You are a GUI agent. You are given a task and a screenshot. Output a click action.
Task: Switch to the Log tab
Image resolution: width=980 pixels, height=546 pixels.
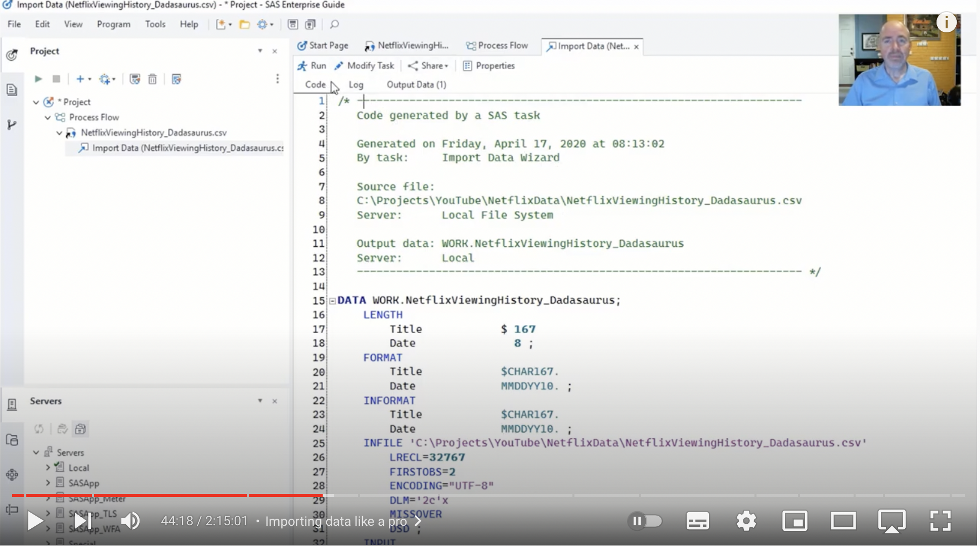pyautogui.click(x=355, y=84)
